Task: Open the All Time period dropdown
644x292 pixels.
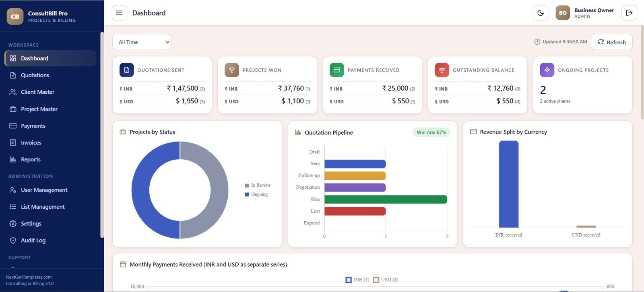Action: coord(142,42)
